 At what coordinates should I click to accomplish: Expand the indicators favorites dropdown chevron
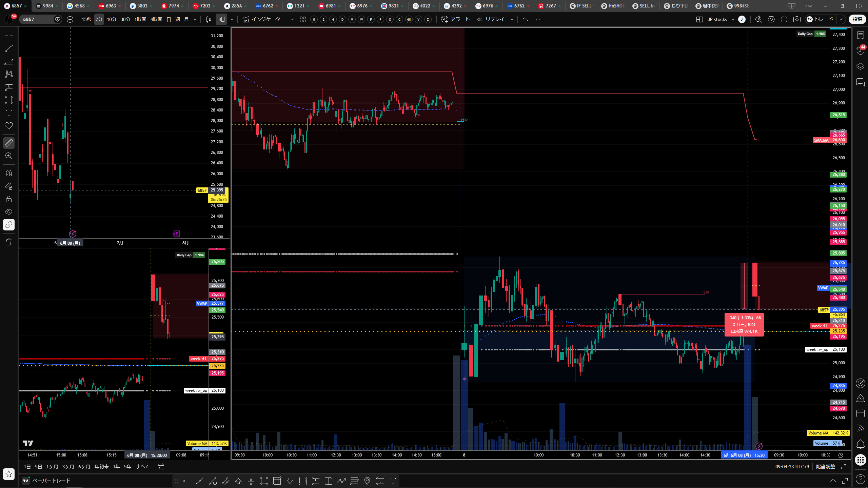pos(292,19)
